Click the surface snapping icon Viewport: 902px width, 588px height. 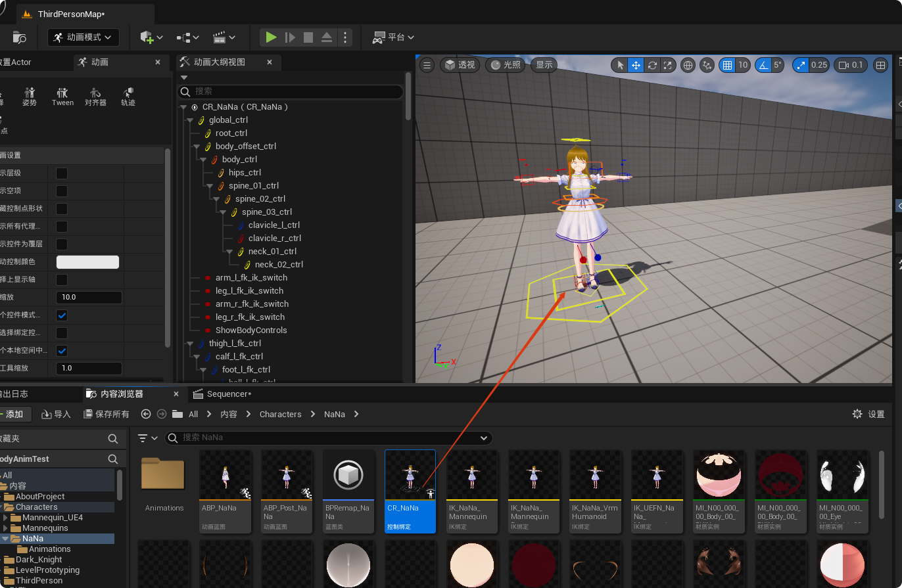707,65
